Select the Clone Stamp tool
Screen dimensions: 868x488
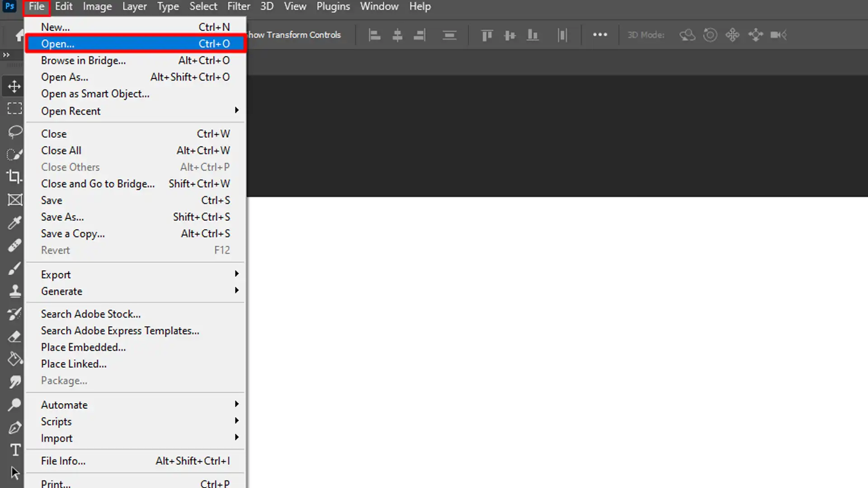15,291
